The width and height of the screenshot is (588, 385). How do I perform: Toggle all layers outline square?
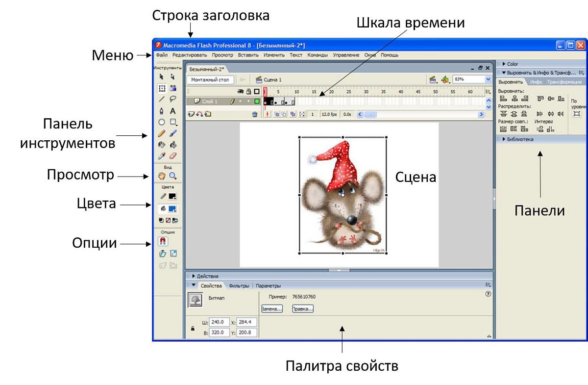(x=257, y=91)
